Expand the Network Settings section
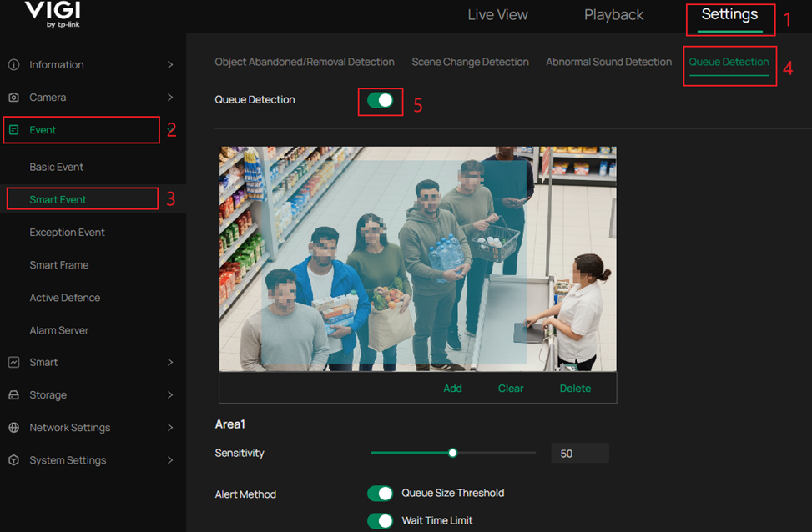The image size is (812, 532). tap(169, 427)
